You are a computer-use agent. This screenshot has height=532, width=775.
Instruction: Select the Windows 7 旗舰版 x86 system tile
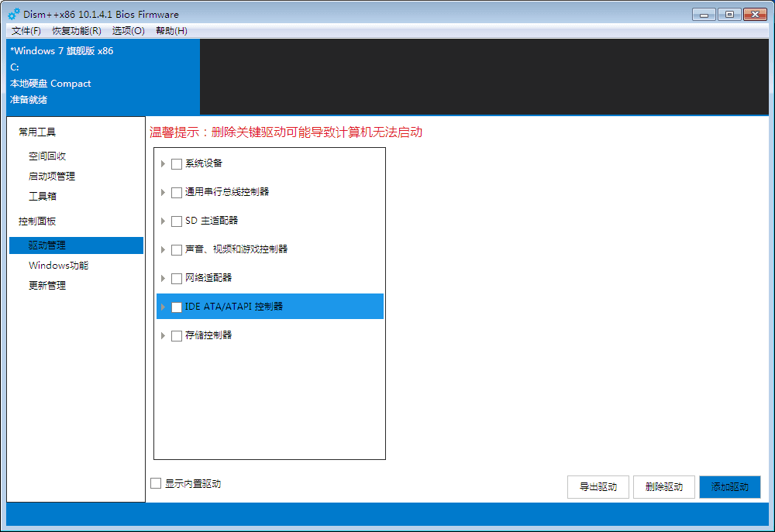pyautogui.click(x=102, y=76)
